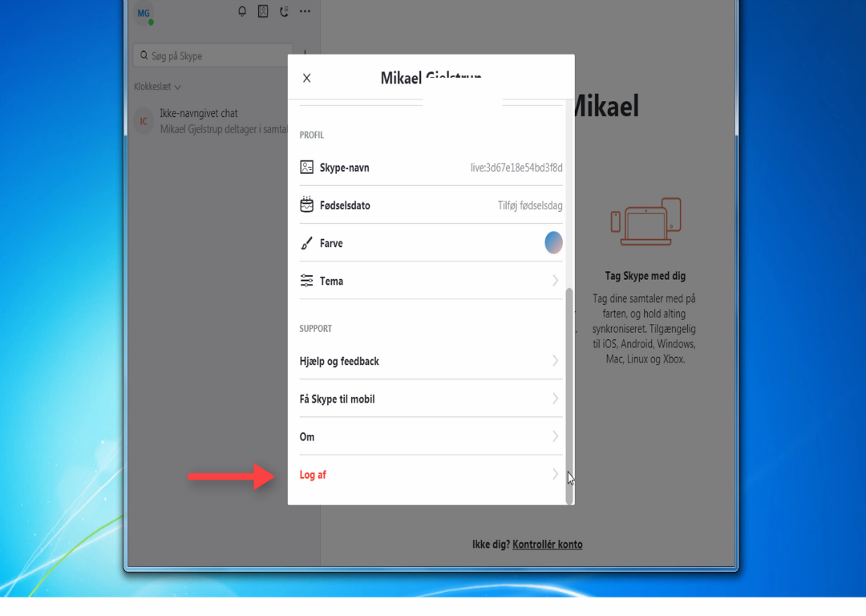Image resolution: width=866 pixels, height=616 pixels.
Task: Open the Om about row
Action: (431, 437)
